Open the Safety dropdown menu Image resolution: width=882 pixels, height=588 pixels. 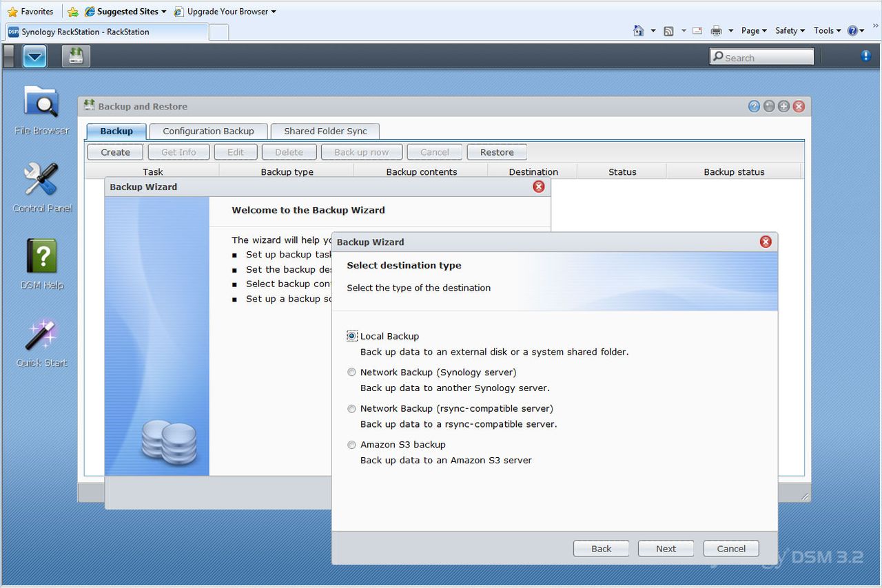pyautogui.click(x=790, y=31)
